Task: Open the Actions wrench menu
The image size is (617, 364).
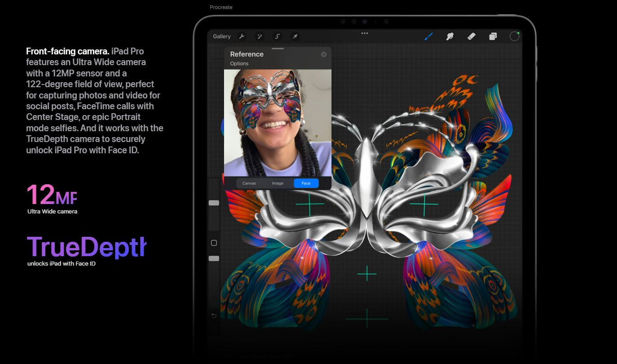Action: coord(241,36)
